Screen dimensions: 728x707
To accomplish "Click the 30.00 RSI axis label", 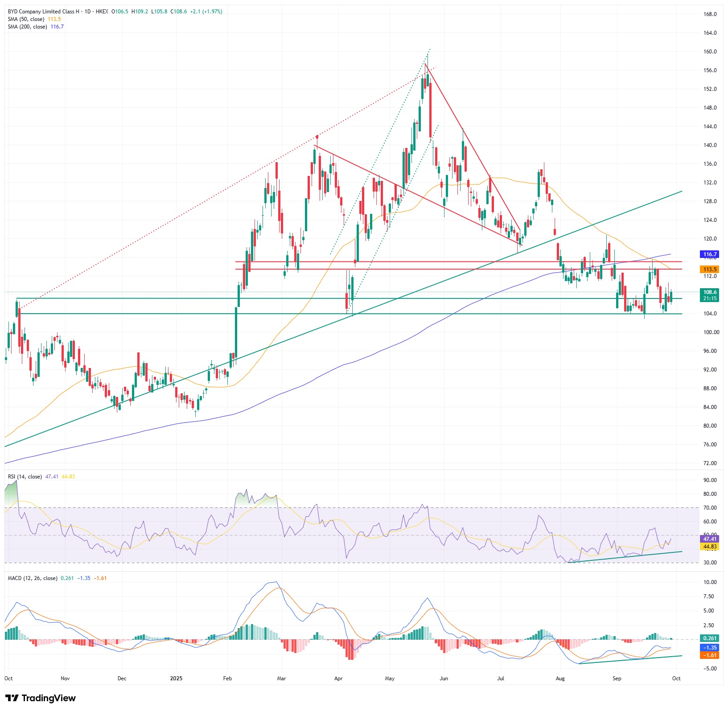I will pyautogui.click(x=710, y=563).
